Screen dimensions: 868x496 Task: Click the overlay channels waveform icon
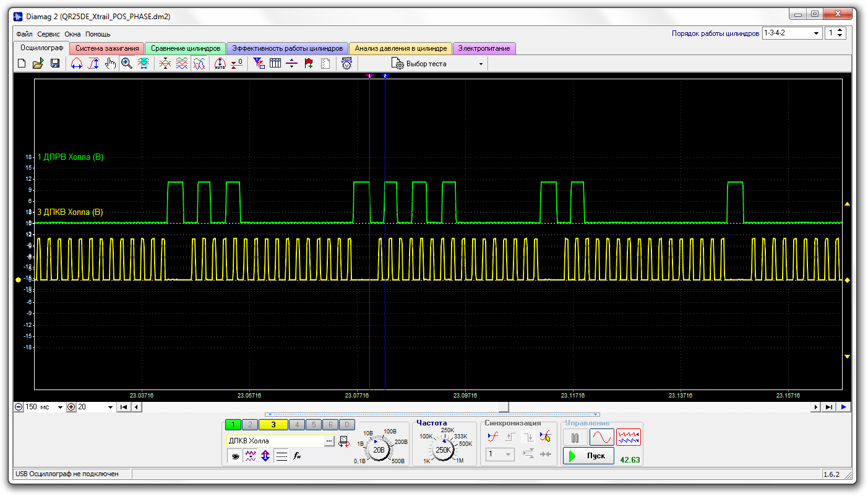point(165,63)
